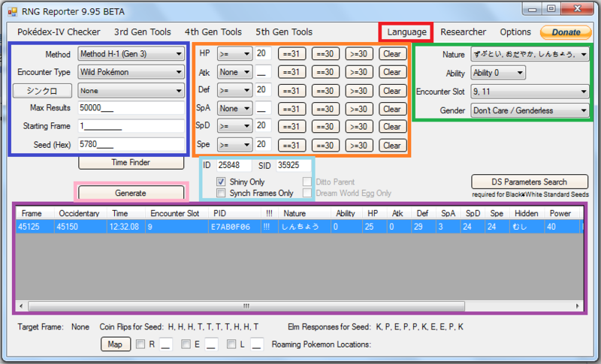Expand the Atk comparison dropdown
The height and width of the screenshot is (364, 601).
[x=234, y=72]
